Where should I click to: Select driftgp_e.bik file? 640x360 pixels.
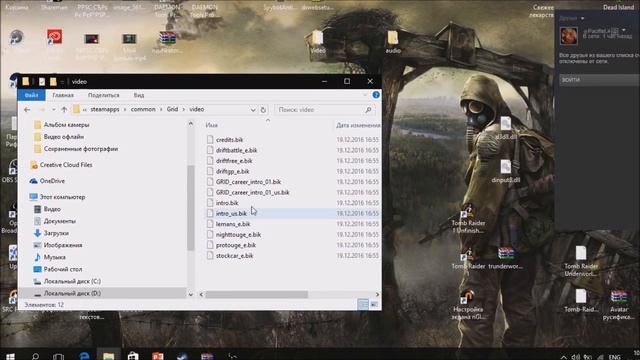tap(232, 171)
